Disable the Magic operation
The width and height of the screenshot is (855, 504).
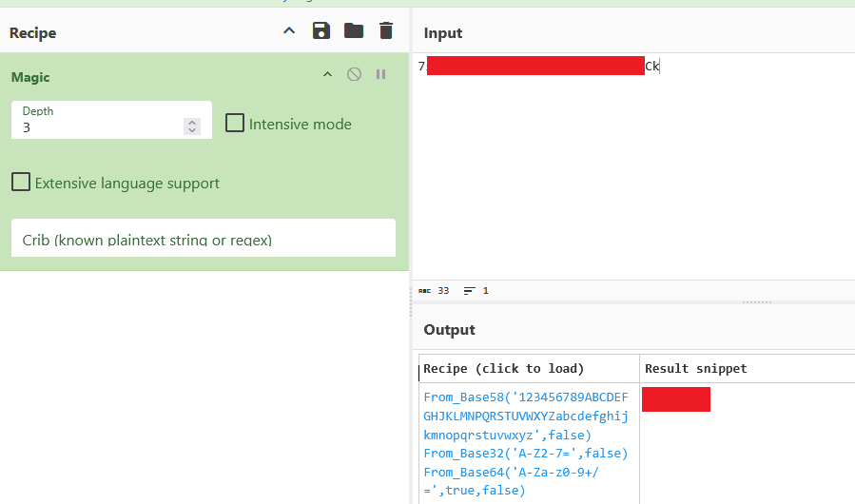click(354, 74)
